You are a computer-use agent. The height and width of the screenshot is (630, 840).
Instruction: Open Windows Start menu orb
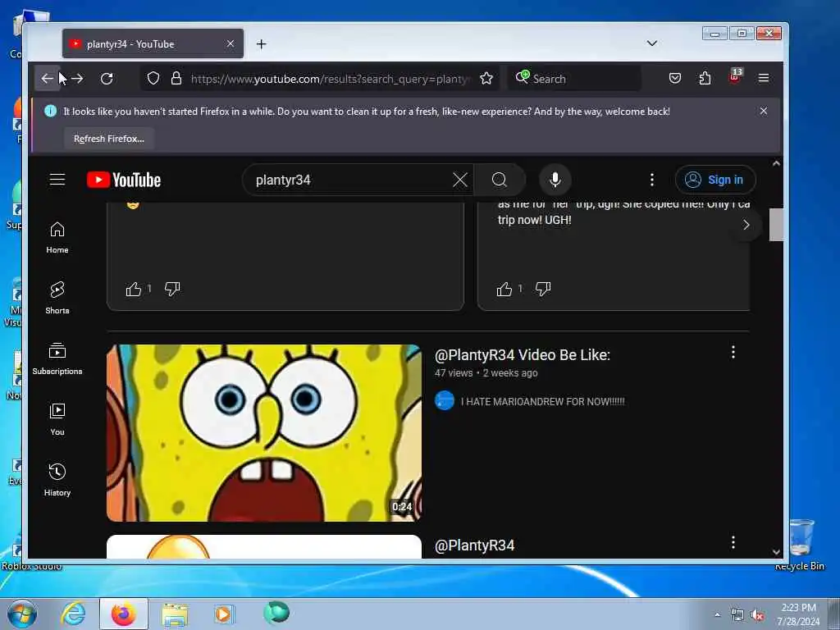[22, 614]
